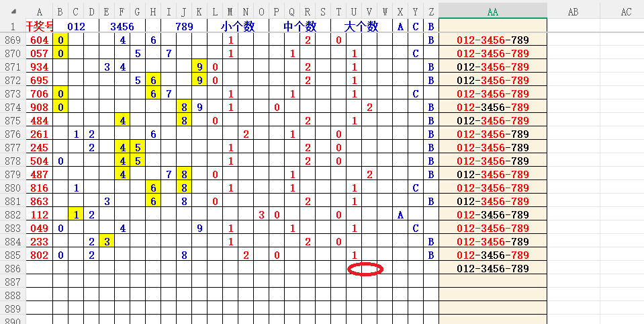Click the yellow '1' cell in row 882

(76, 214)
